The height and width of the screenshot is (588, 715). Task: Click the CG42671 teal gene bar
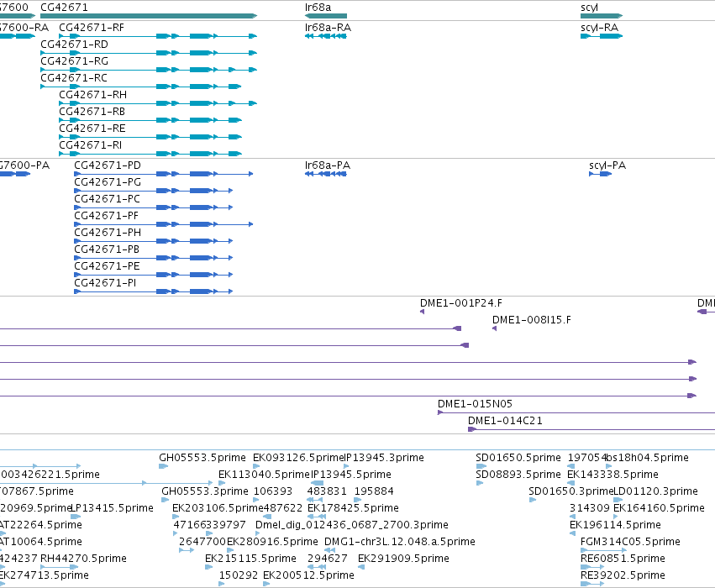tap(149, 16)
